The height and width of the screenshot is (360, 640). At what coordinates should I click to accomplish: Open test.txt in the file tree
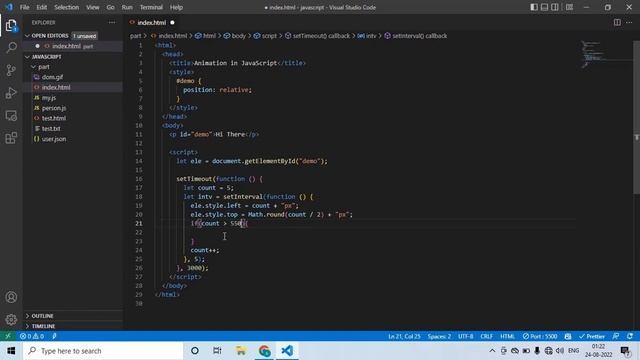(51, 129)
